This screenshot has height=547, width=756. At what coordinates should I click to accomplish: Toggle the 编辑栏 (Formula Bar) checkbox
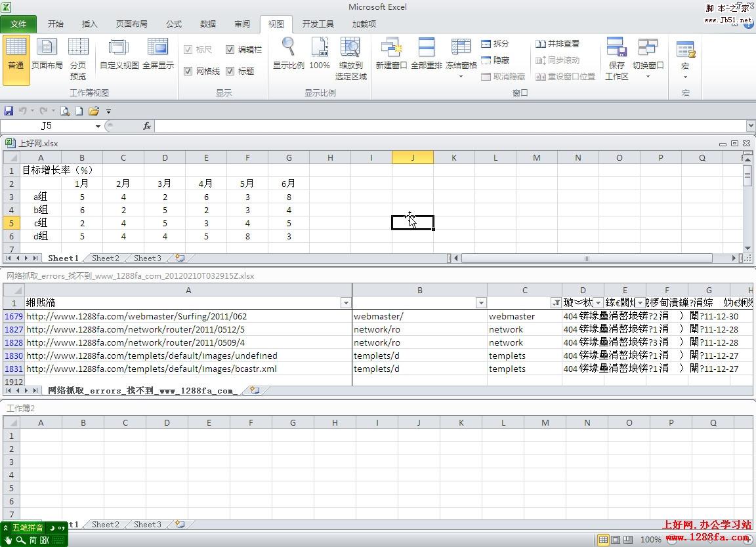point(230,49)
